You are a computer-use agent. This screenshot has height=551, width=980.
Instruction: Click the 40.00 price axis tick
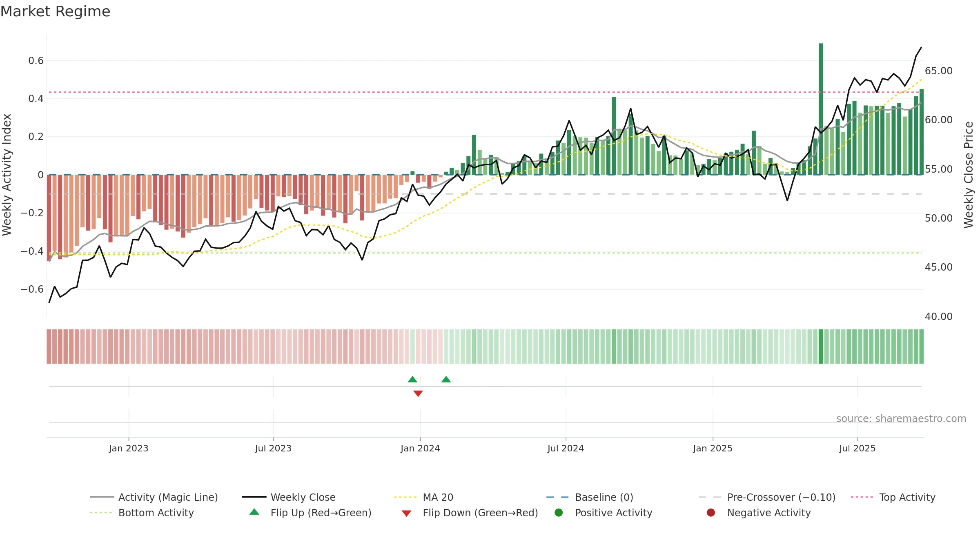tap(938, 317)
